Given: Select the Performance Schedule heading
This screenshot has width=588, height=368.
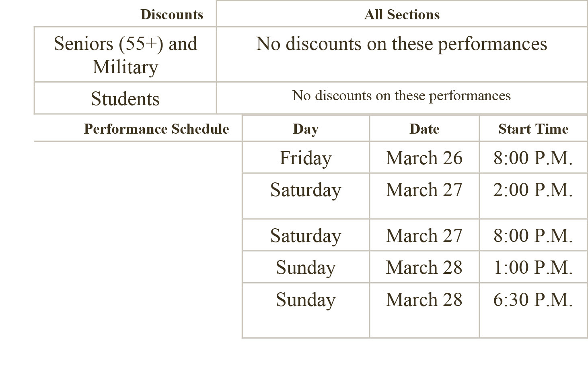Looking at the screenshot, I should coord(156,129).
